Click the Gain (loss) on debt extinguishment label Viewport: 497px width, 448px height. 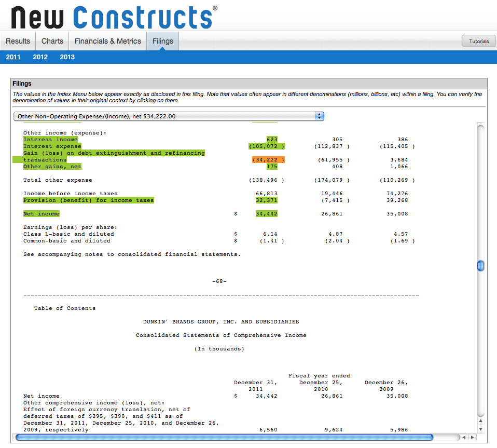(114, 153)
